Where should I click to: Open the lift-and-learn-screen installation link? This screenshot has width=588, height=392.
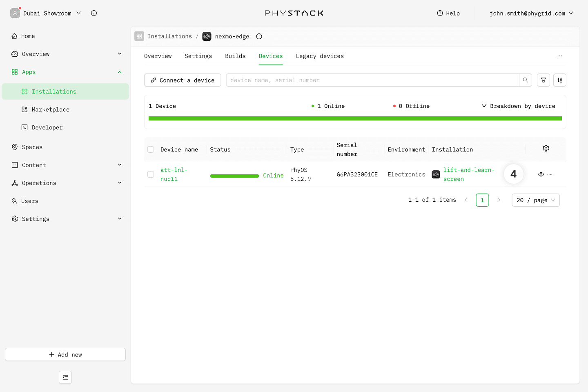point(469,174)
